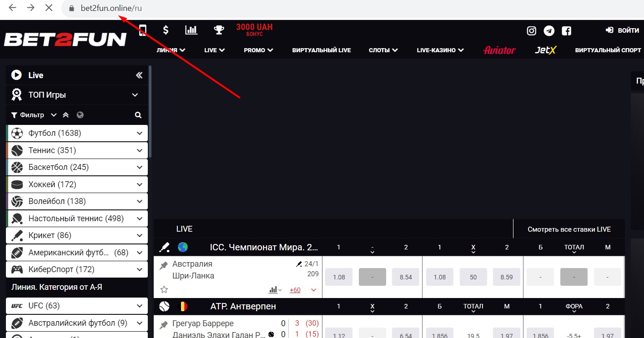Open the Фильтр dropdown
This screenshot has width=644, height=338.
click(34, 115)
